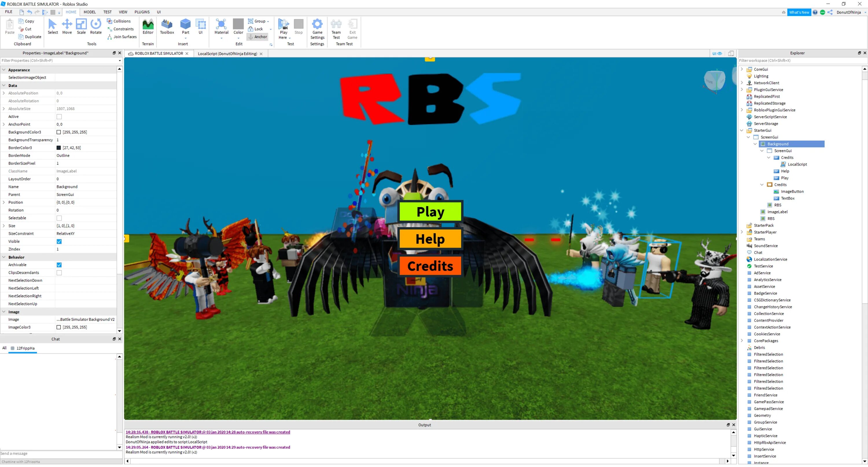Click the Credits button in viewport
Screen dimensions: 868x467
coord(430,266)
